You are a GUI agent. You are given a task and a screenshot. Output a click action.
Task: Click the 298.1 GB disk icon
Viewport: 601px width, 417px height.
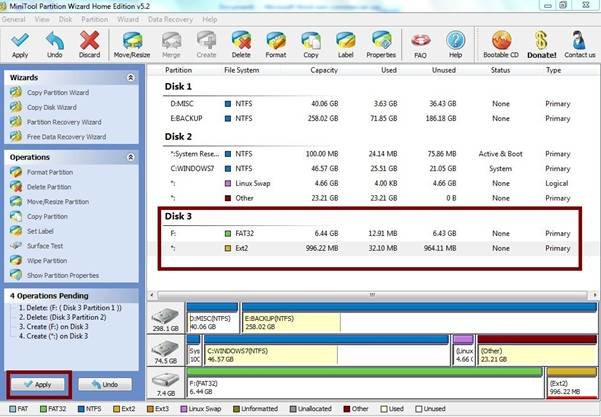click(x=166, y=318)
